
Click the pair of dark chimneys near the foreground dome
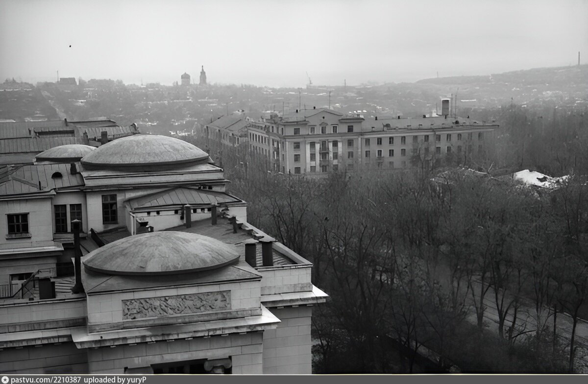259,253
